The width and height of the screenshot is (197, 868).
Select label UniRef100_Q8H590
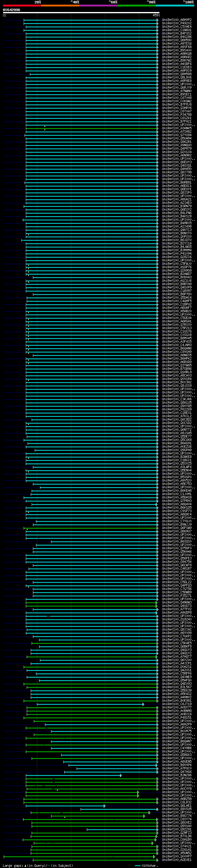click(x=177, y=40)
